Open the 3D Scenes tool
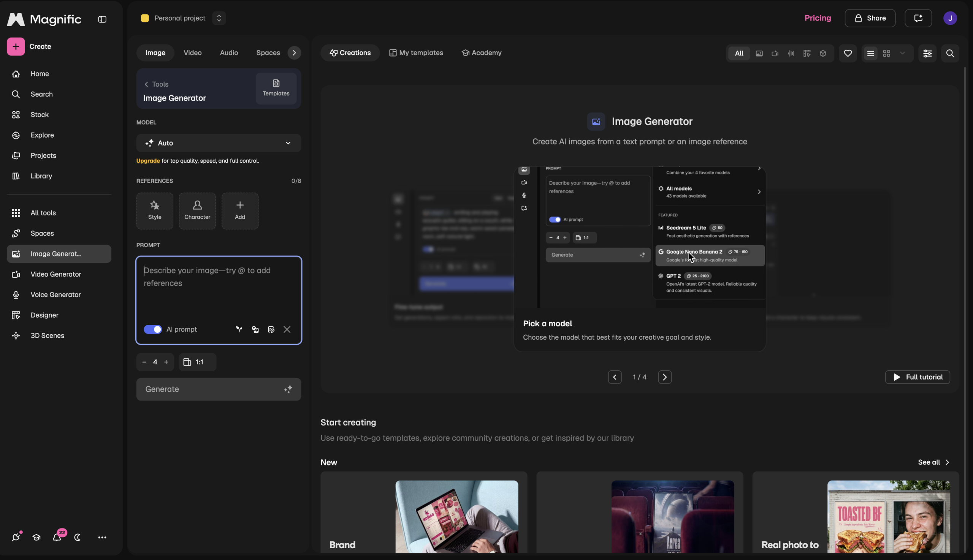973x560 pixels. [x=59, y=335]
